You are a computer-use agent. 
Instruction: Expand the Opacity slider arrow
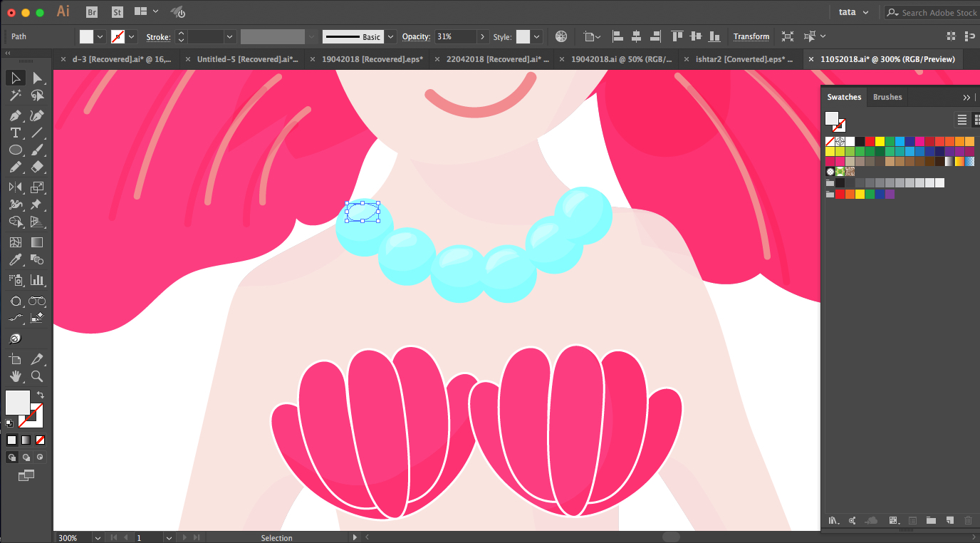point(482,36)
